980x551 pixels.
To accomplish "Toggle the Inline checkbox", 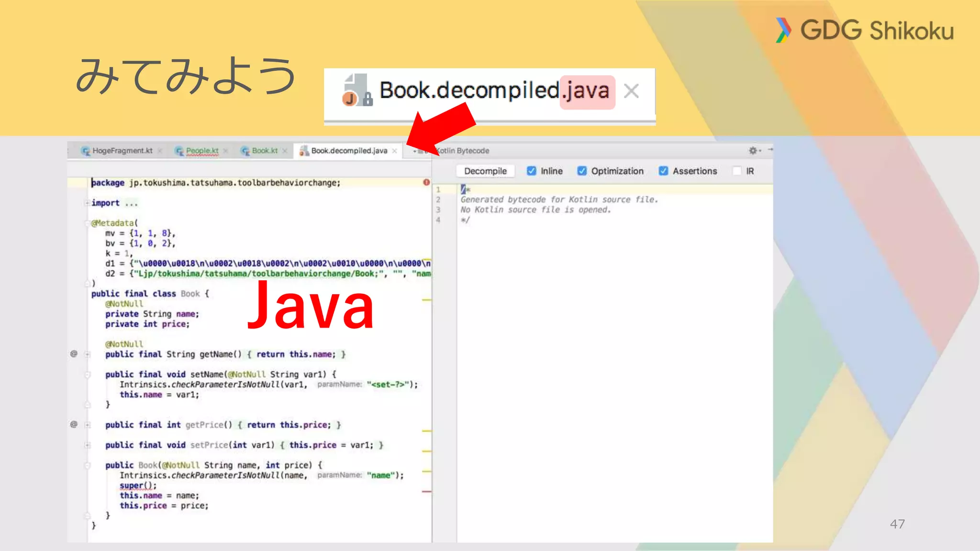I will tap(531, 171).
